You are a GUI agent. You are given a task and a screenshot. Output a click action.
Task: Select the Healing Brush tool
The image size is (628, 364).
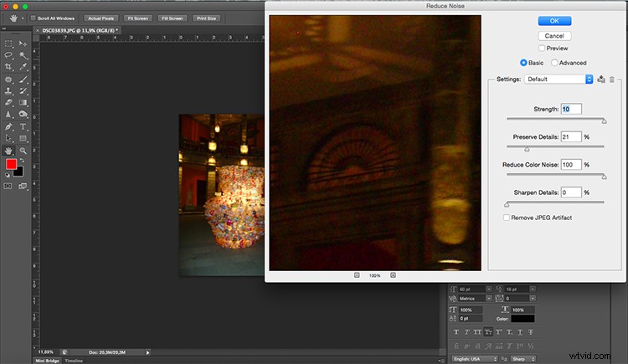coord(8,79)
